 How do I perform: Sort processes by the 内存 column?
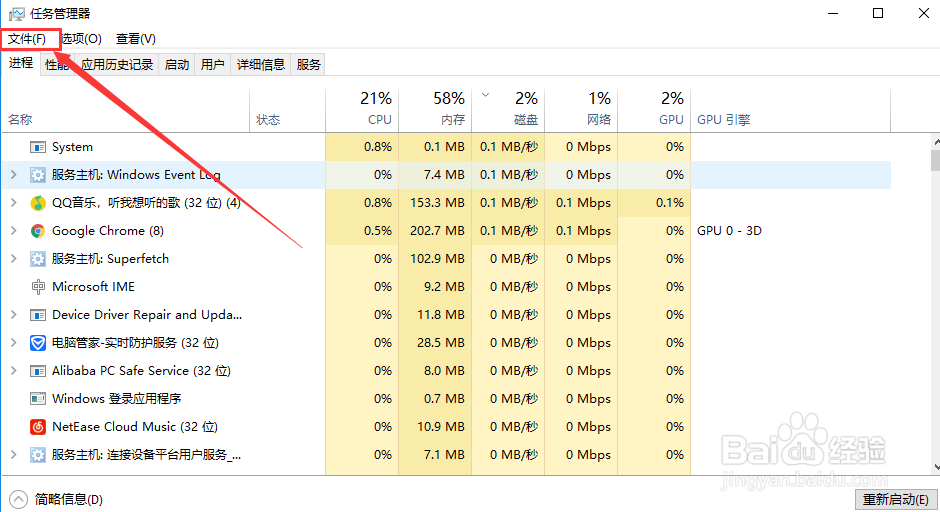(435, 109)
